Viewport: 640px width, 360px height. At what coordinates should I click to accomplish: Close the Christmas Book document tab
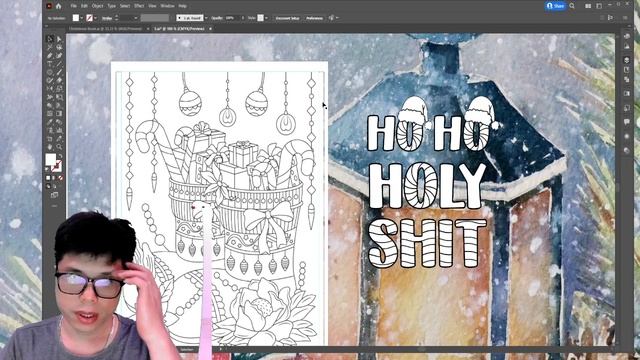(x=148, y=29)
